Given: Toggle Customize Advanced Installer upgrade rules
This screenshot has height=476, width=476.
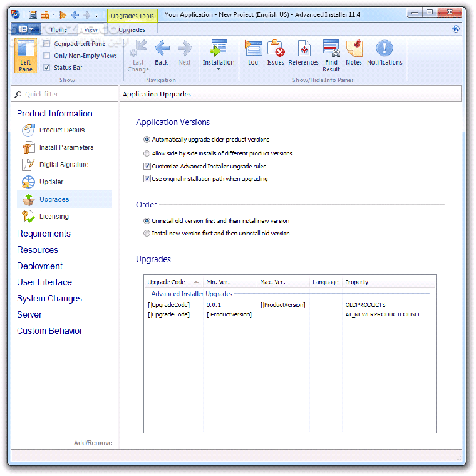Looking at the screenshot, I should [147, 167].
